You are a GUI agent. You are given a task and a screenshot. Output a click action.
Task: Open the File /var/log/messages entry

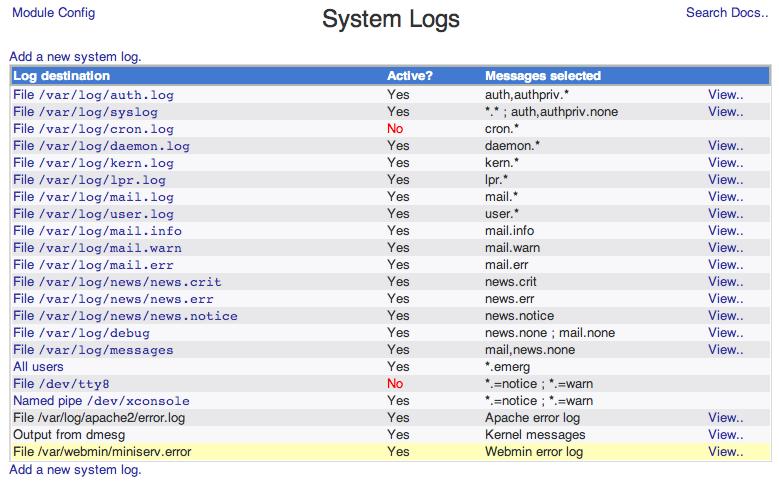pos(93,350)
